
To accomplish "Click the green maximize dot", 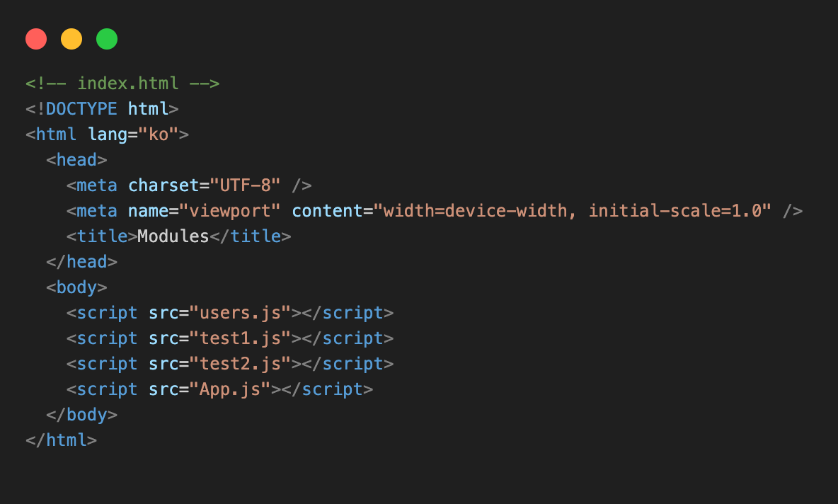I will (107, 39).
